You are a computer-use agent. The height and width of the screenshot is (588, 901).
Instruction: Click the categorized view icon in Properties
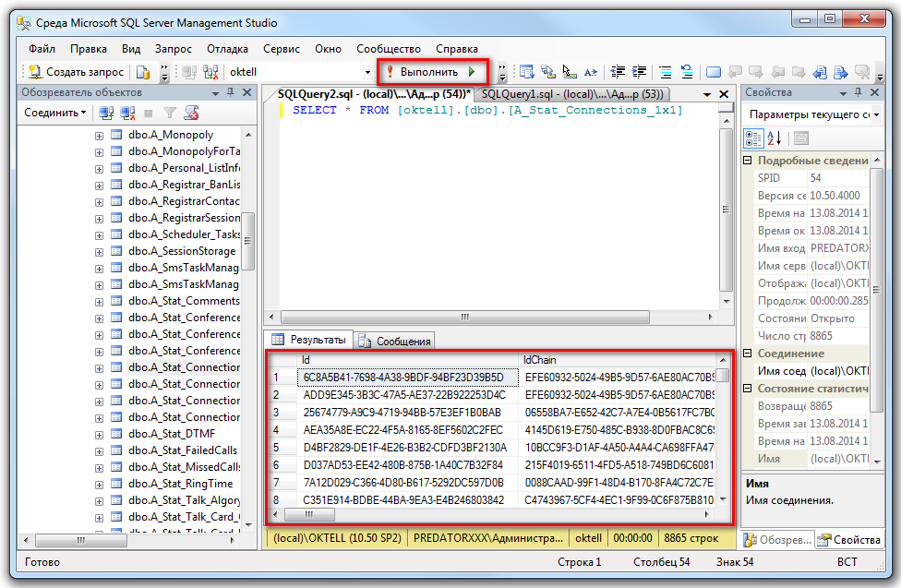[x=753, y=138]
